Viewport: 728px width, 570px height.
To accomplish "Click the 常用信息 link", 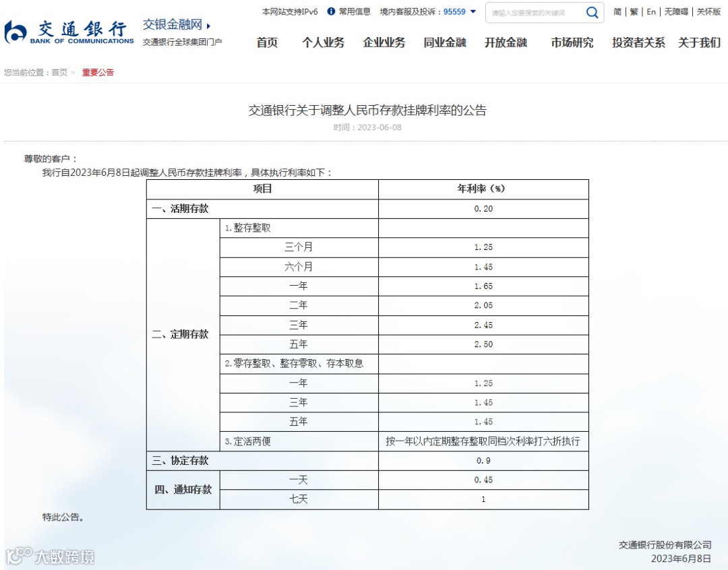I will click(355, 11).
